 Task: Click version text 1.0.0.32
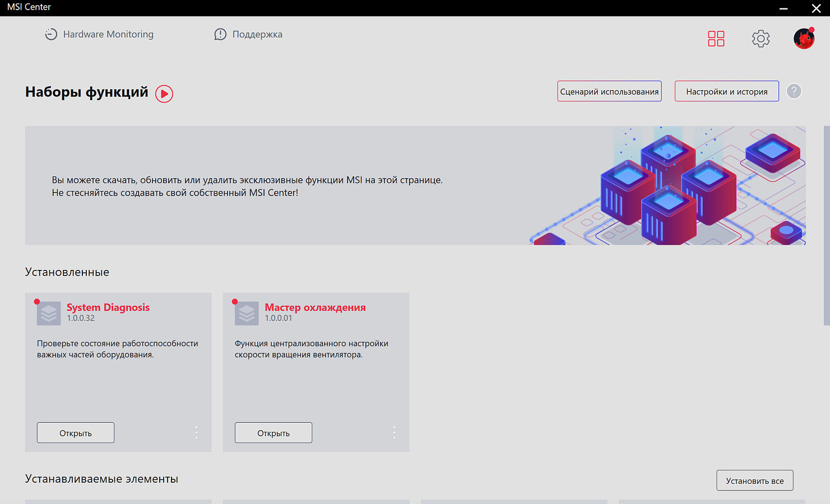pos(81,318)
